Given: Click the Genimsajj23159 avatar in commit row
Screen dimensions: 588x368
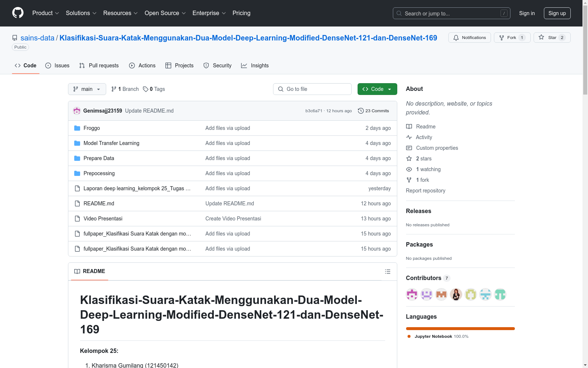Looking at the screenshot, I should click(x=77, y=111).
